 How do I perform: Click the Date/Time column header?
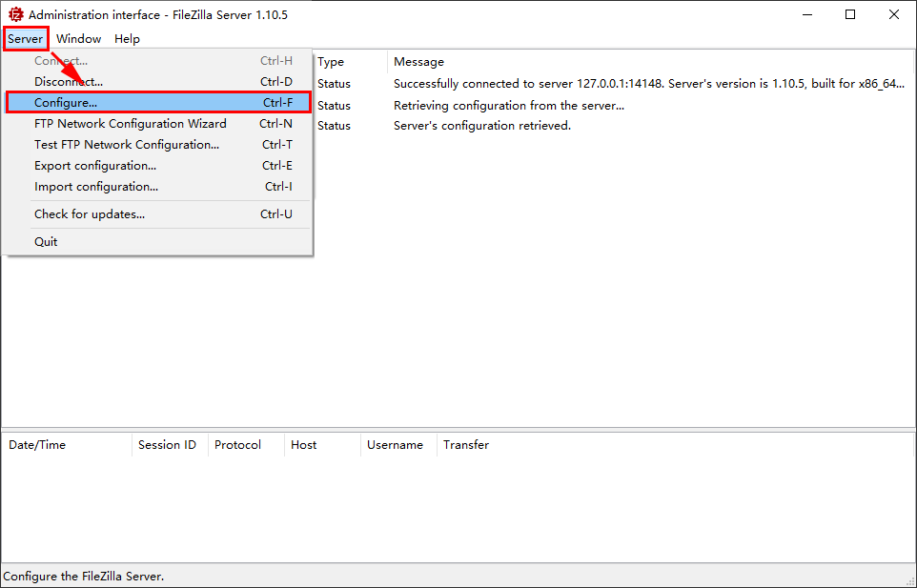click(x=67, y=445)
